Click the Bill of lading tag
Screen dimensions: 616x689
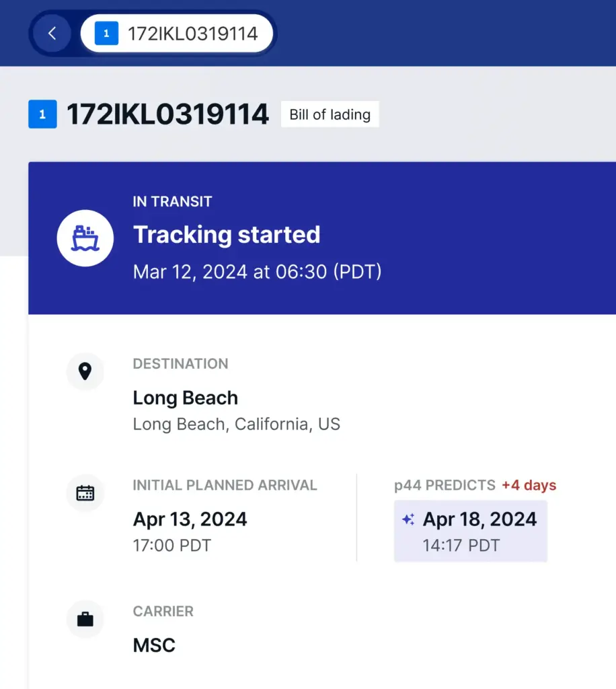[330, 114]
